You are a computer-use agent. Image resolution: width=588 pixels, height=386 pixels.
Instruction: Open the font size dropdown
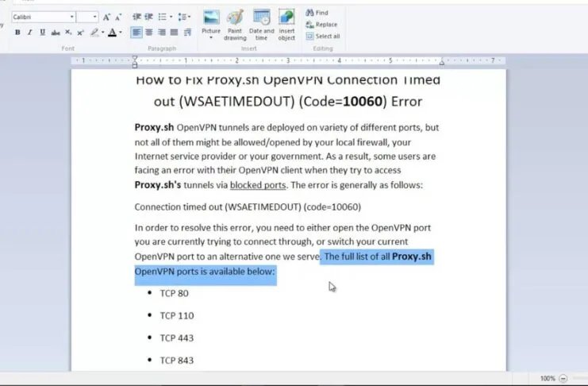pos(94,17)
